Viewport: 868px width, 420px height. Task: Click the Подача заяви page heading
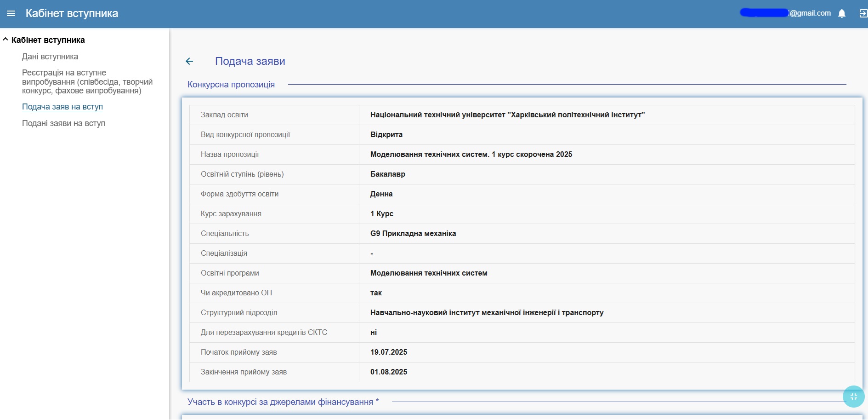[x=250, y=61]
